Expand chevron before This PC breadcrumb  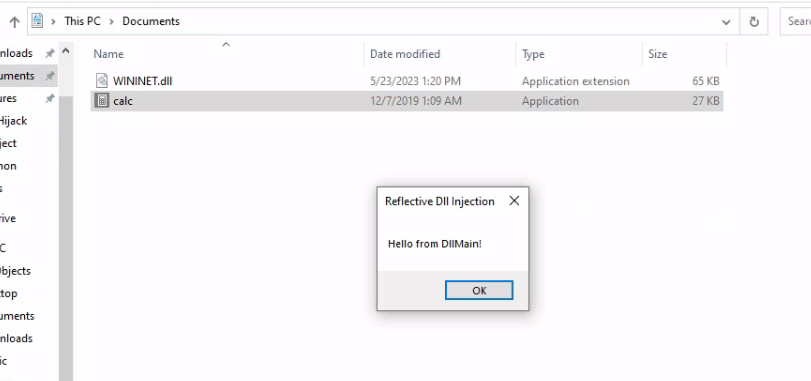point(53,22)
